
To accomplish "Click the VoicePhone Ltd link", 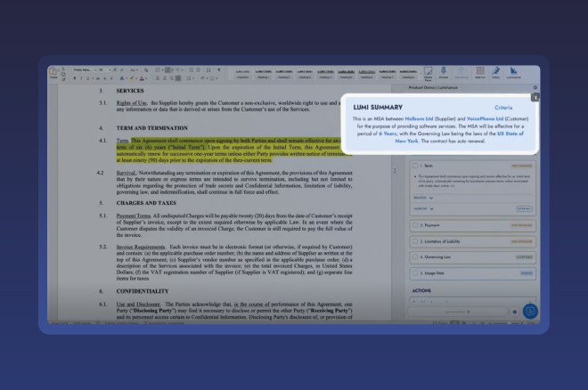I will 485,118.
